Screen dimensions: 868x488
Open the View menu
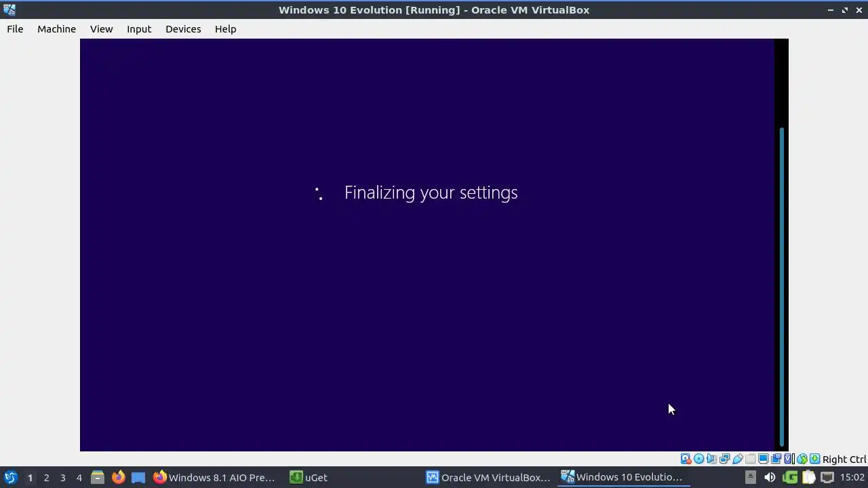(x=101, y=29)
